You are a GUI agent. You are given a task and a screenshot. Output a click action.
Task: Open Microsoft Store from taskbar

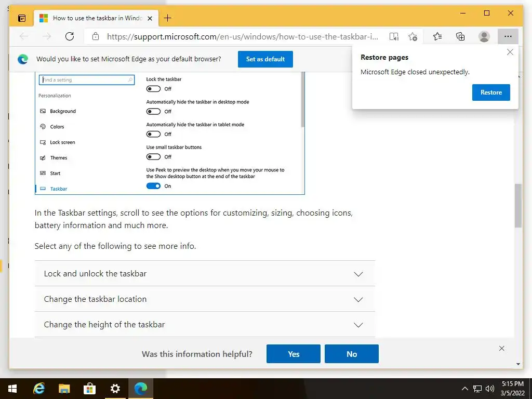89,389
